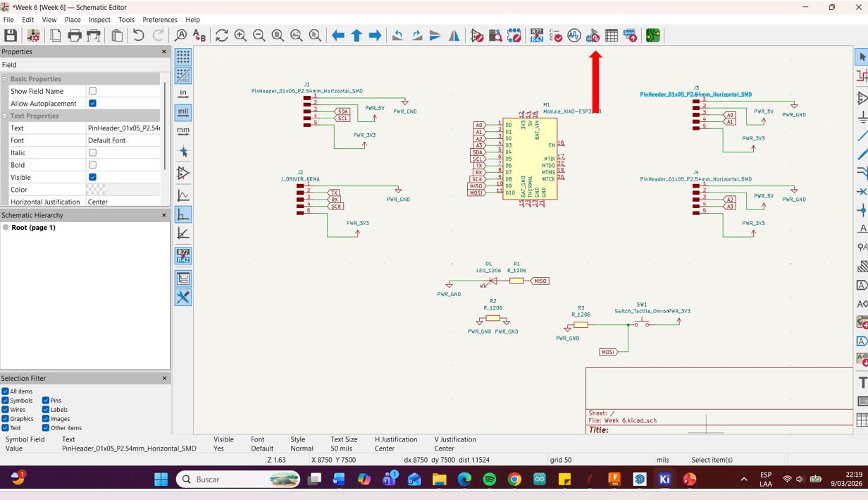Click the Plot icon
Screen dimensions: 868x500
click(x=93, y=35)
